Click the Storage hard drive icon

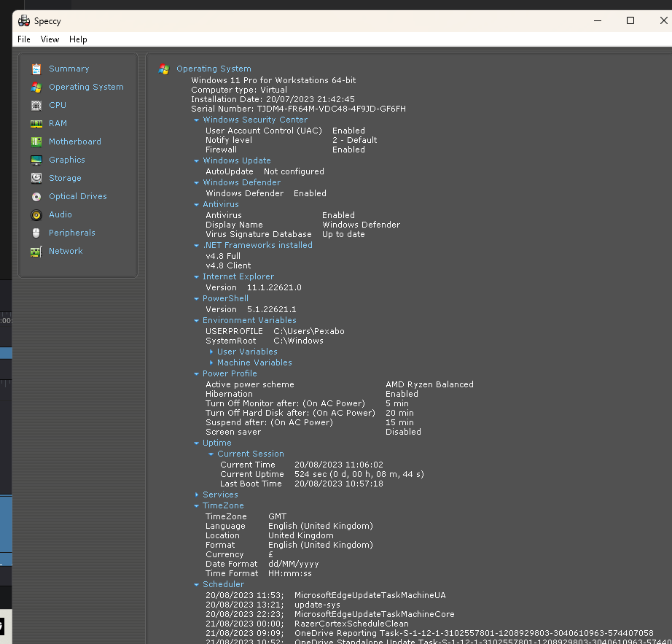point(36,178)
